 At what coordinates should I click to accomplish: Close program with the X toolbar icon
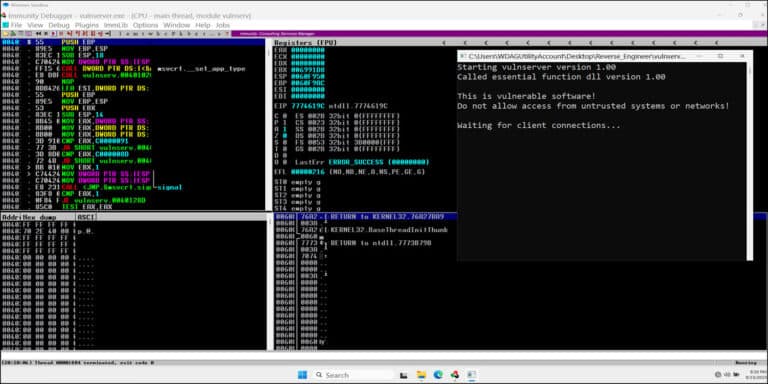(46, 33)
